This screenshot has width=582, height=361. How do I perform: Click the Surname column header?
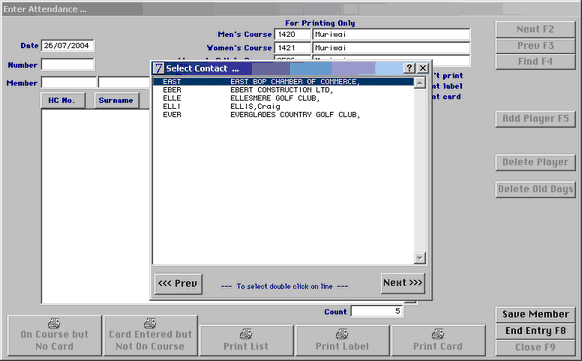117,101
